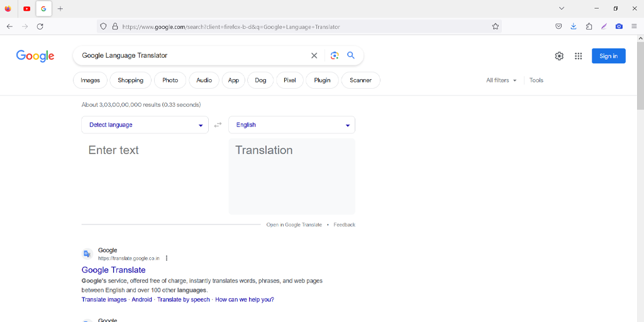Swap source and target languages
Image resolution: width=644 pixels, height=322 pixels.
218,125
